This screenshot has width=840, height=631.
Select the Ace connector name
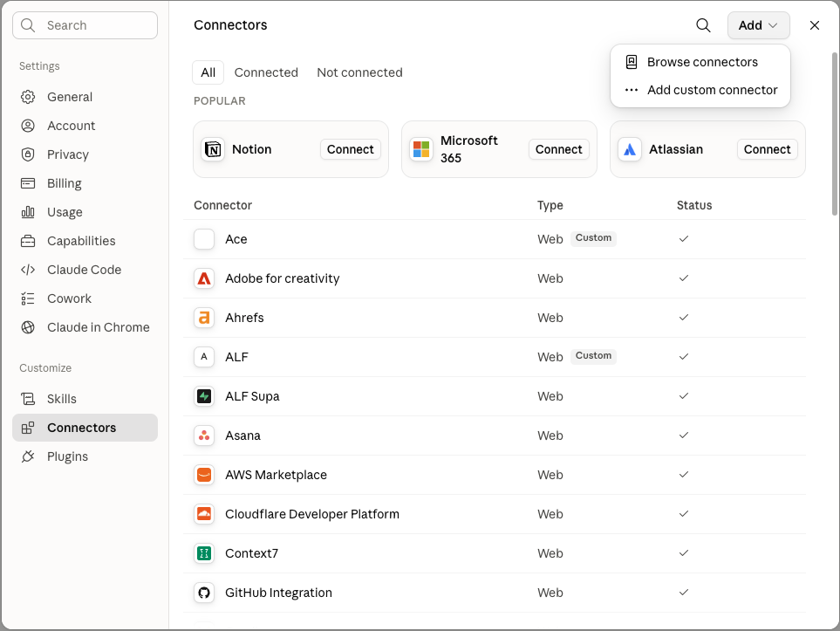point(236,239)
